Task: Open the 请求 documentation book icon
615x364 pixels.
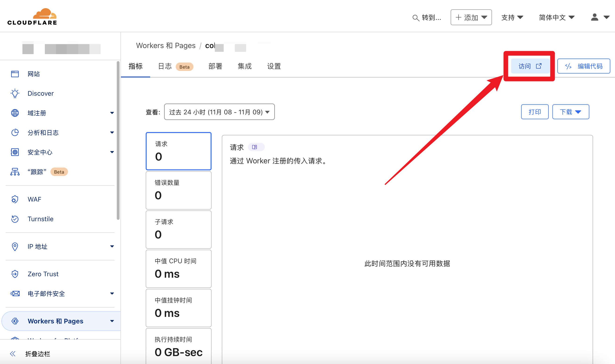Action: pyautogui.click(x=254, y=147)
